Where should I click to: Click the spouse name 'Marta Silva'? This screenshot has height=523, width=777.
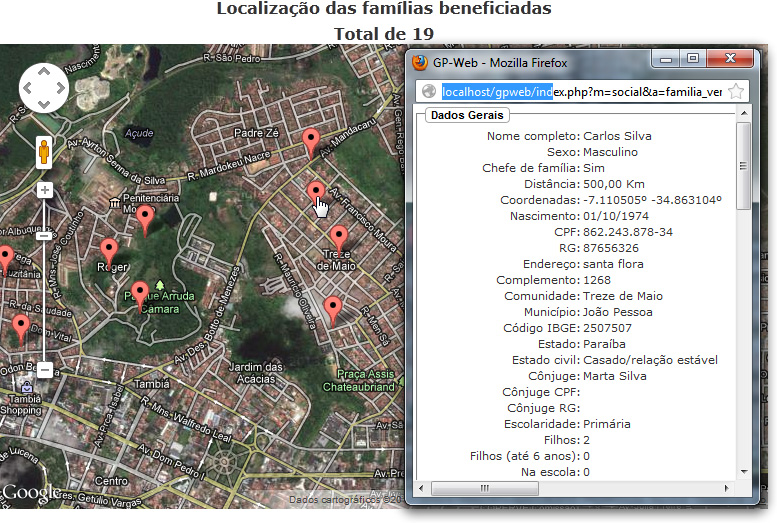tap(614, 376)
